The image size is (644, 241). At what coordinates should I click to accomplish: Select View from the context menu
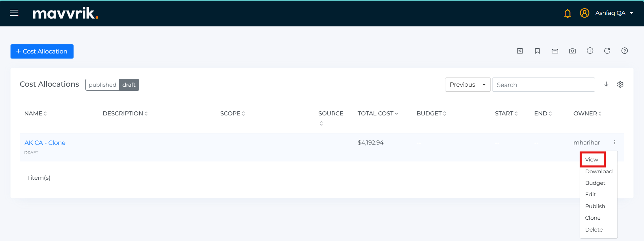592,159
